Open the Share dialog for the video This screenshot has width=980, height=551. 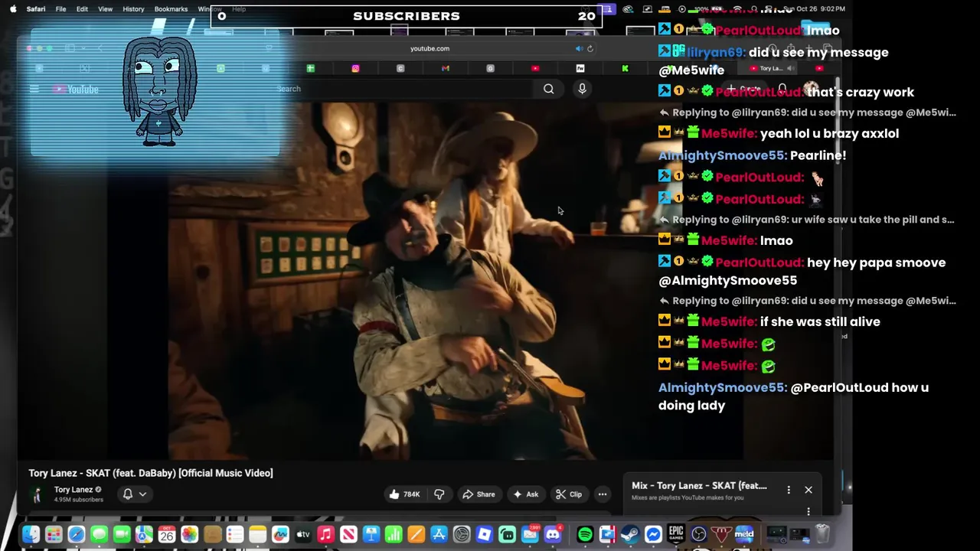(x=479, y=494)
